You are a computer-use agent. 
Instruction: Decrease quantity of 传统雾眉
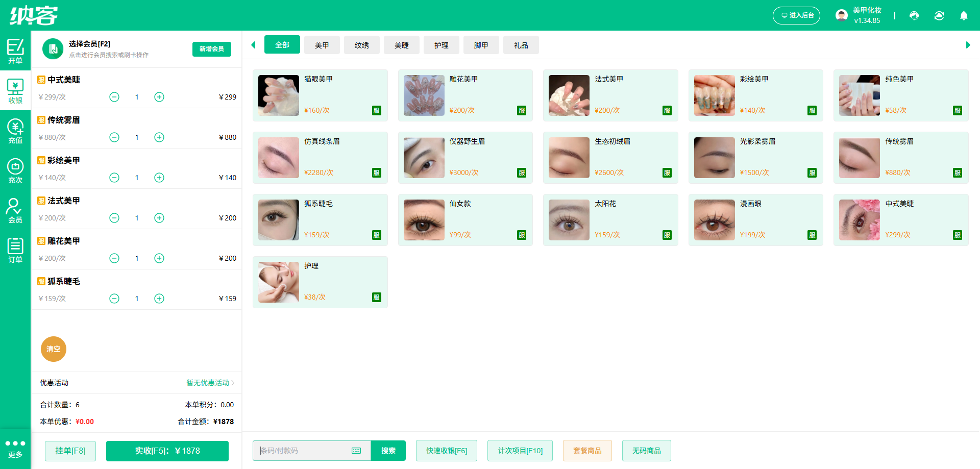114,137
